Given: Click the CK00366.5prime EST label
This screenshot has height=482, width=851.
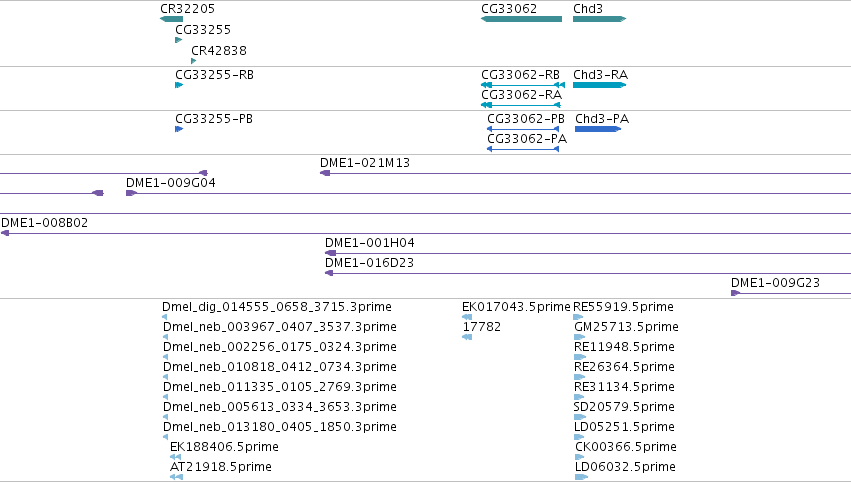Looking at the screenshot, I should 626,447.
